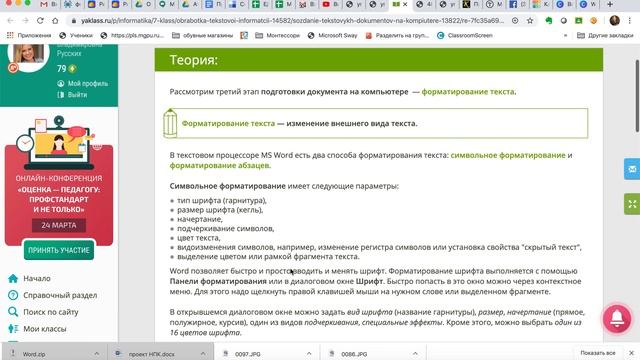Open Поиск по сайту in the sidebar
The height and width of the screenshot is (360, 640).
51,312
